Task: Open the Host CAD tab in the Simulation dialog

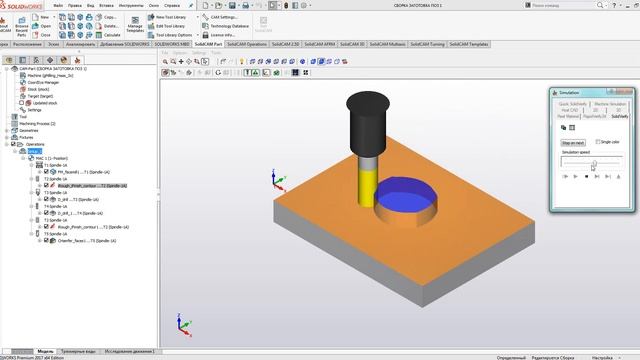Action: pos(569,110)
